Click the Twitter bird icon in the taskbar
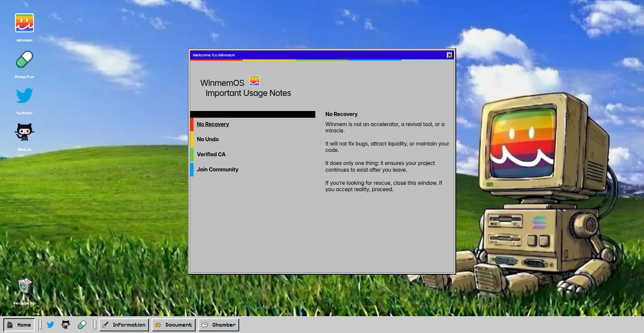 click(50, 324)
